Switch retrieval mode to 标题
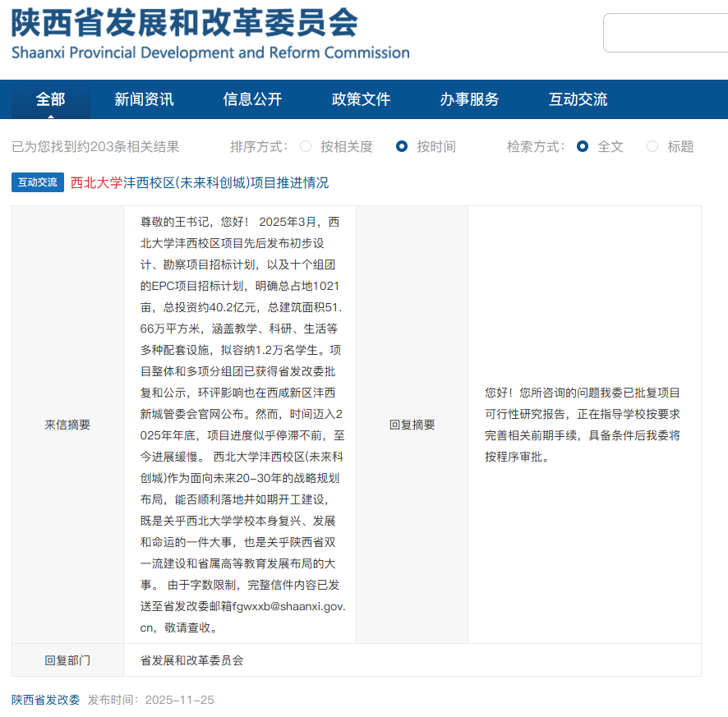The height and width of the screenshot is (717, 728). pos(652,145)
